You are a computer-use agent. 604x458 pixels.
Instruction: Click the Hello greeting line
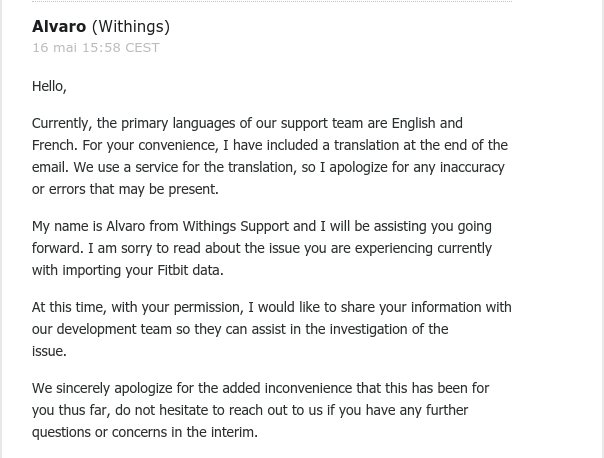[x=49, y=86]
